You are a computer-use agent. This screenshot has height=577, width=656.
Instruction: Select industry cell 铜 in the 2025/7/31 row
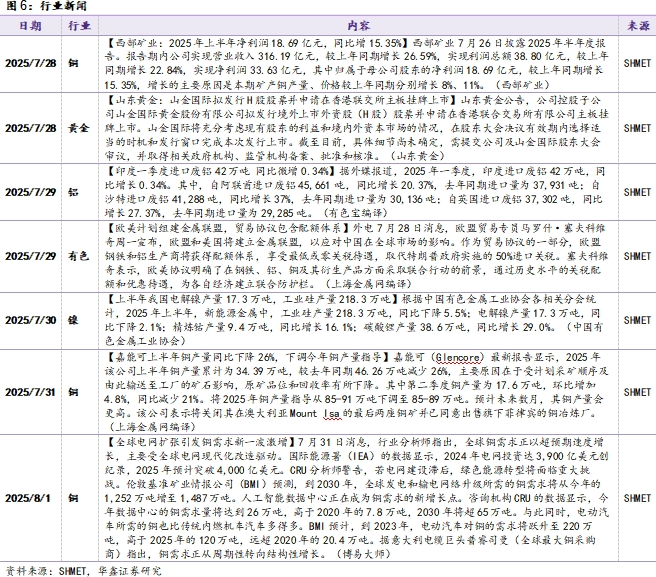tap(73, 392)
